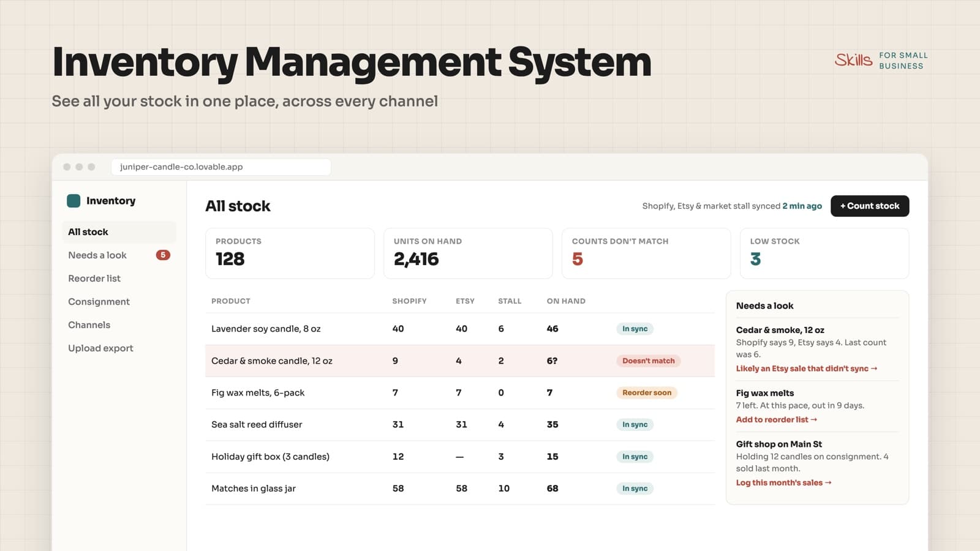Click the Sea salt reed diffuser product name

click(257, 425)
